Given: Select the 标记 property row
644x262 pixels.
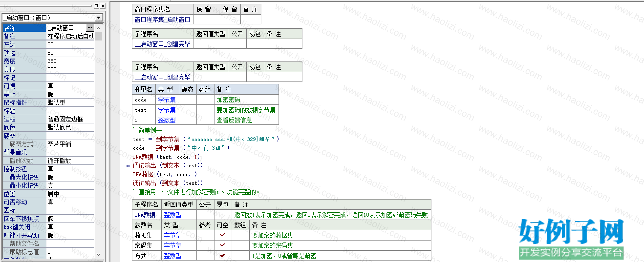Looking at the screenshot, I should (x=49, y=78).
